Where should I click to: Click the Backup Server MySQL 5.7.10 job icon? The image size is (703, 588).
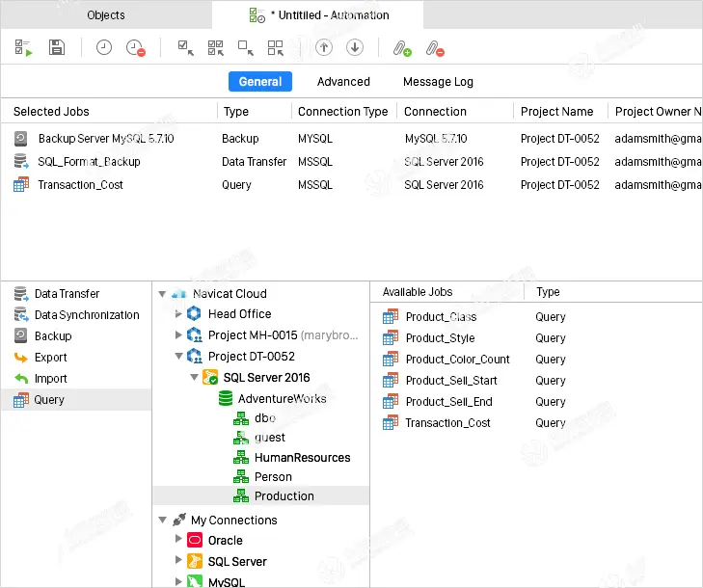[x=20, y=139]
